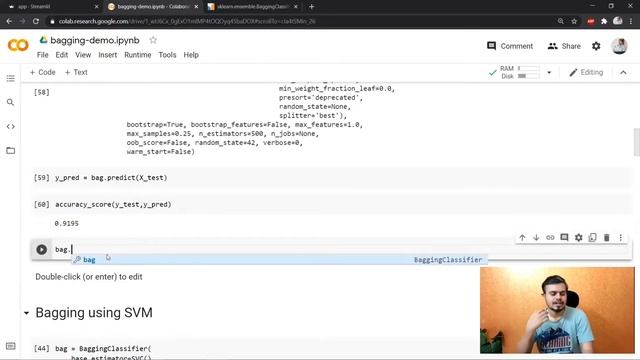Collapse the header with the chevron
This screenshot has width=640, height=360.
coord(623,73)
